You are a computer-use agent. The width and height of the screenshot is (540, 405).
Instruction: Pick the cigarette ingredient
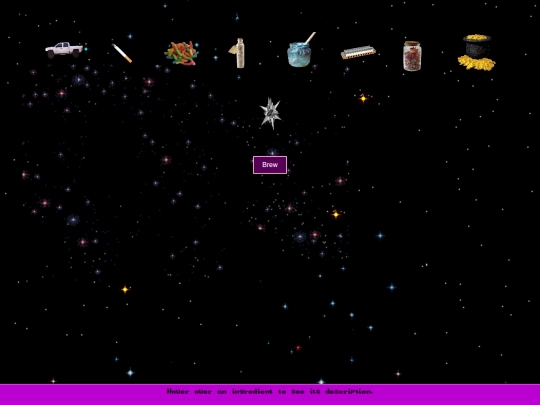click(x=122, y=53)
